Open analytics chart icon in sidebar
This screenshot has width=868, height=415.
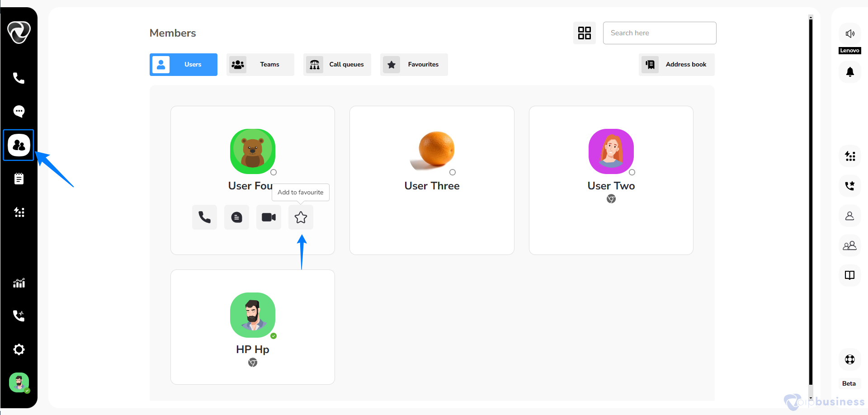(x=19, y=283)
